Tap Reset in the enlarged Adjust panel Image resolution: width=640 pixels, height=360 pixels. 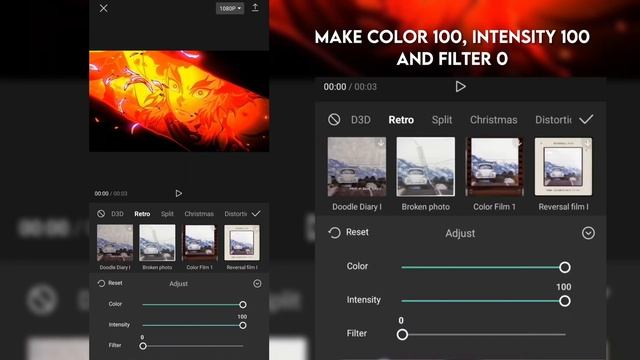348,232
